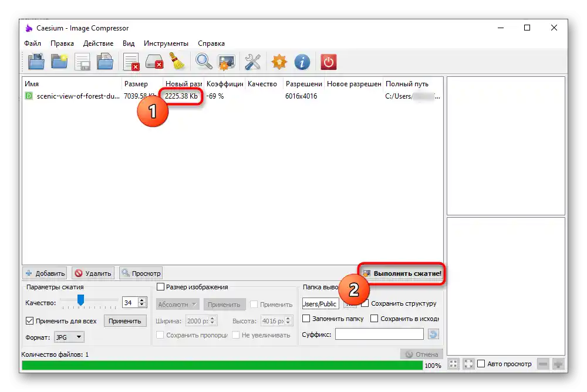The height and width of the screenshot is (392, 587).
Task: Sort by the Имя column header
Action: coord(72,84)
